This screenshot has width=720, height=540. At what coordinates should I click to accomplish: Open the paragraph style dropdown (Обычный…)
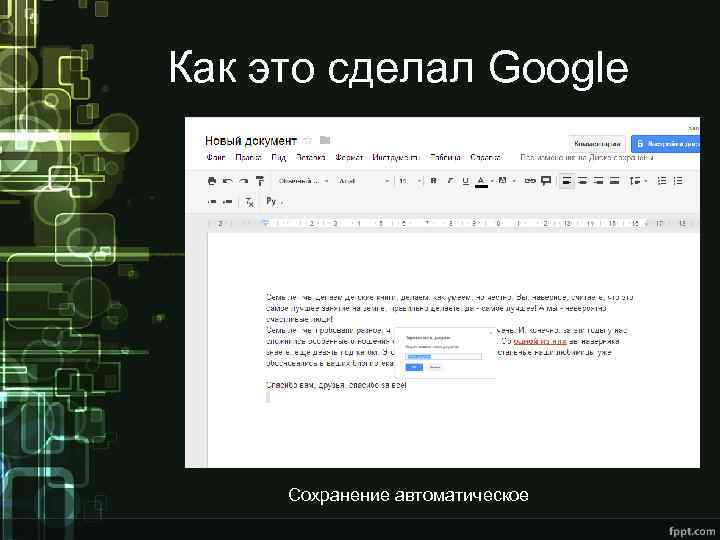pos(303,181)
